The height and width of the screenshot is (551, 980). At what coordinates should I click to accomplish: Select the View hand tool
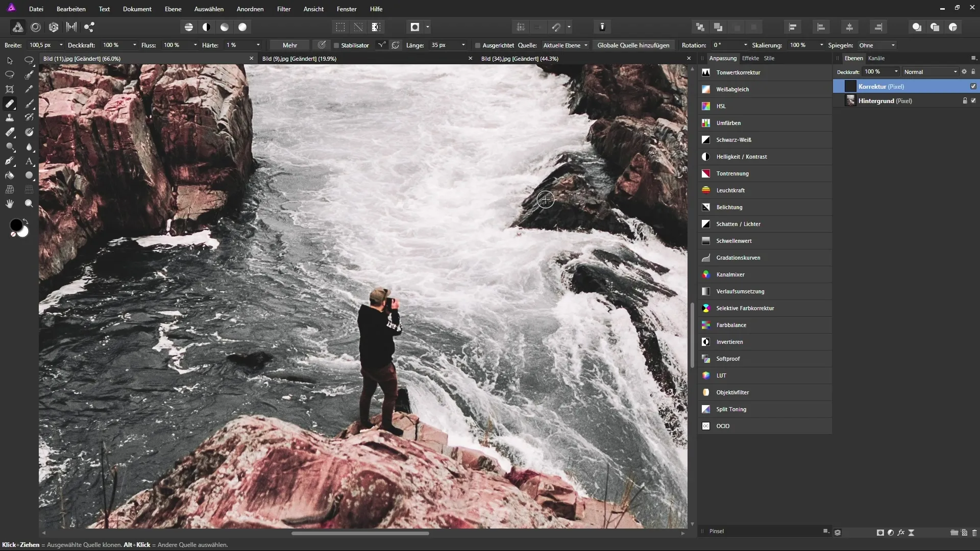pos(10,204)
